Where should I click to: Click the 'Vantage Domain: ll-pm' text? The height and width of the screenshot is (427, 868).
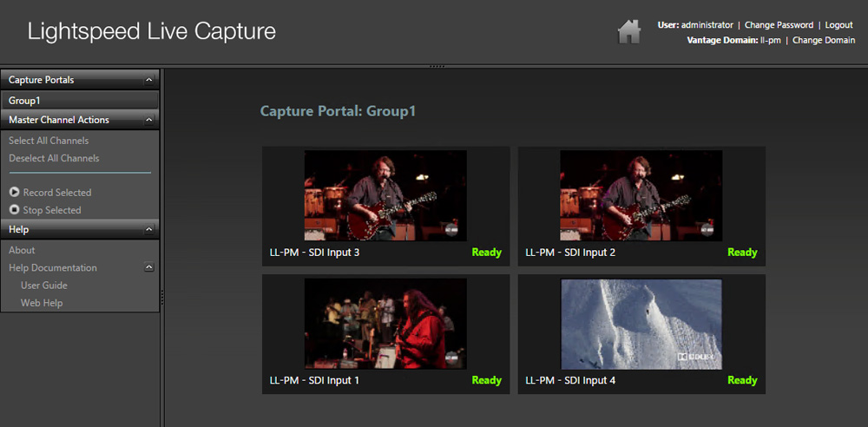pos(734,41)
